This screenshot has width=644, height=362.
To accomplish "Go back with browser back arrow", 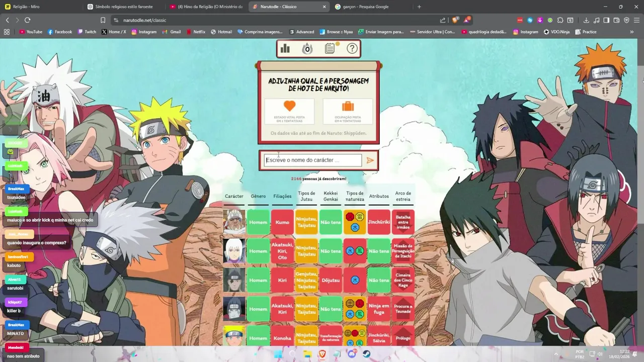I will tap(7, 20).
